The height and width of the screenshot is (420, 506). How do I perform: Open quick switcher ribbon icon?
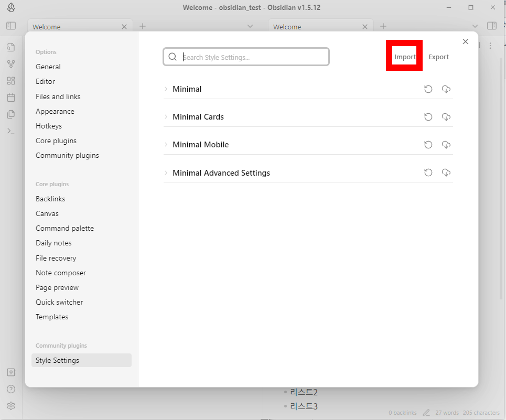[x=11, y=47]
